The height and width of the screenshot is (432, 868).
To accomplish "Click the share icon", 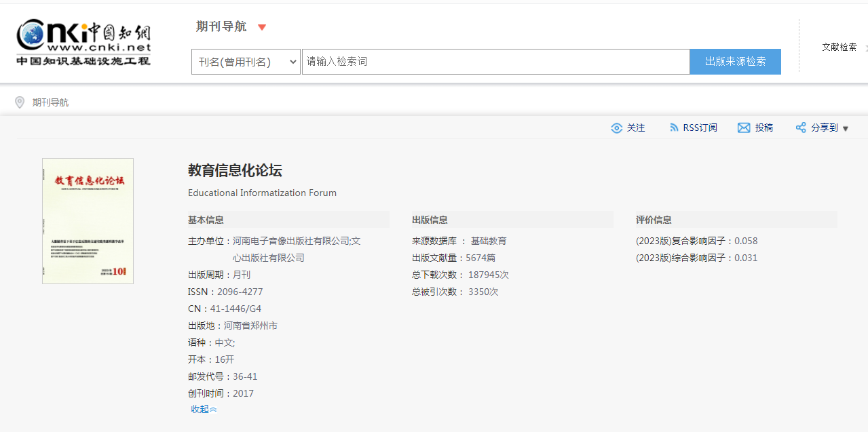I will click(x=801, y=127).
